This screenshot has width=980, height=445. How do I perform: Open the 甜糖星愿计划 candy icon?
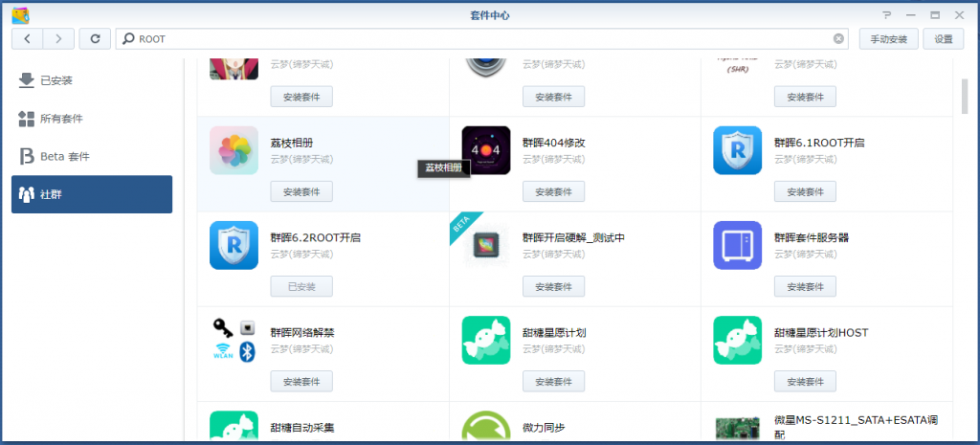[485, 340]
